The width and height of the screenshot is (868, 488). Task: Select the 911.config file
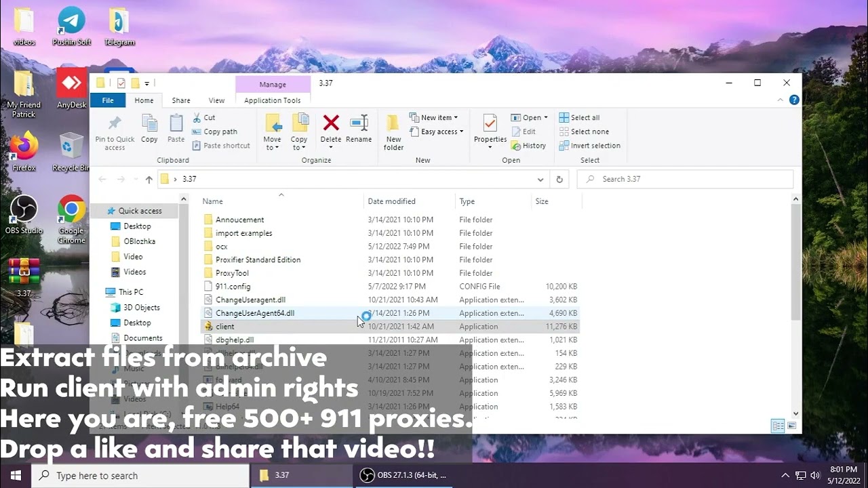[391, 287]
